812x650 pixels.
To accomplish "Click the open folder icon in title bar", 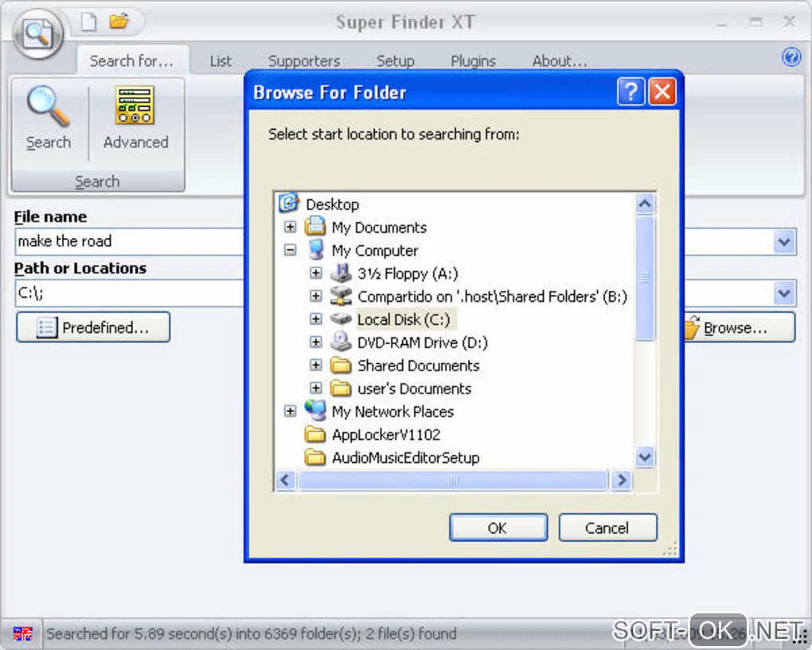I will pyautogui.click(x=119, y=22).
